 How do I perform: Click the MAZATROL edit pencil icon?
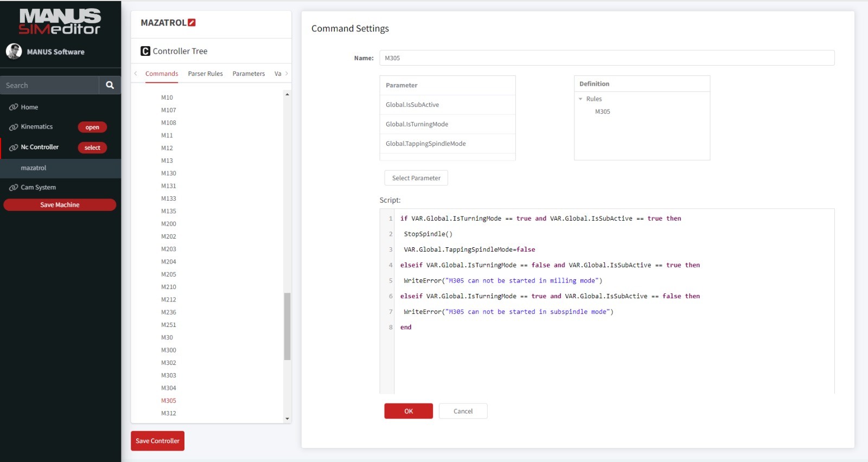tap(192, 23)
